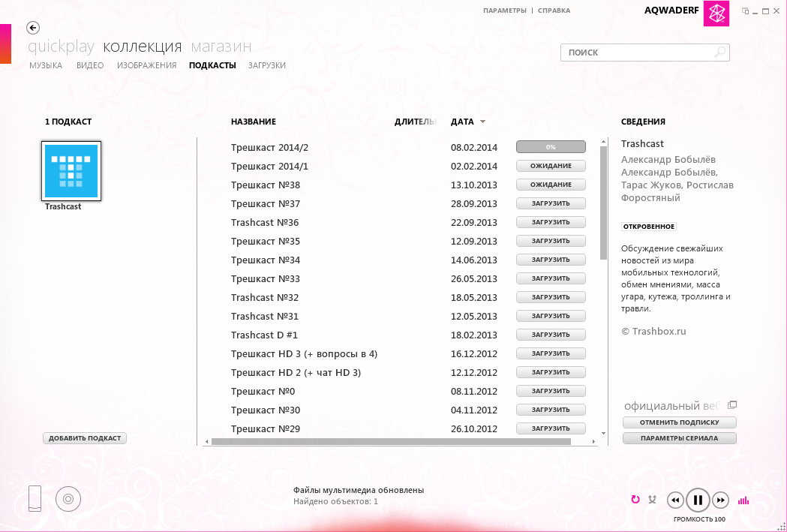The width and height of the screenshot is (787, 532).
Task: Click ПАРАМЕТРЫ СЕРИАЛА button
Action: [680, 438]
